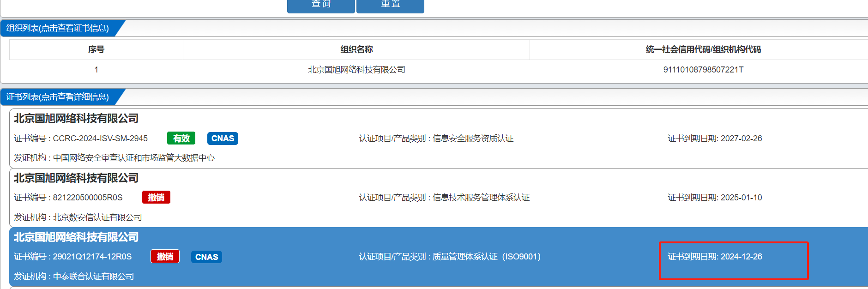Click the 统一社会信用代码/组织机构代码 column header
868x289 pixels.
(703, 49)
